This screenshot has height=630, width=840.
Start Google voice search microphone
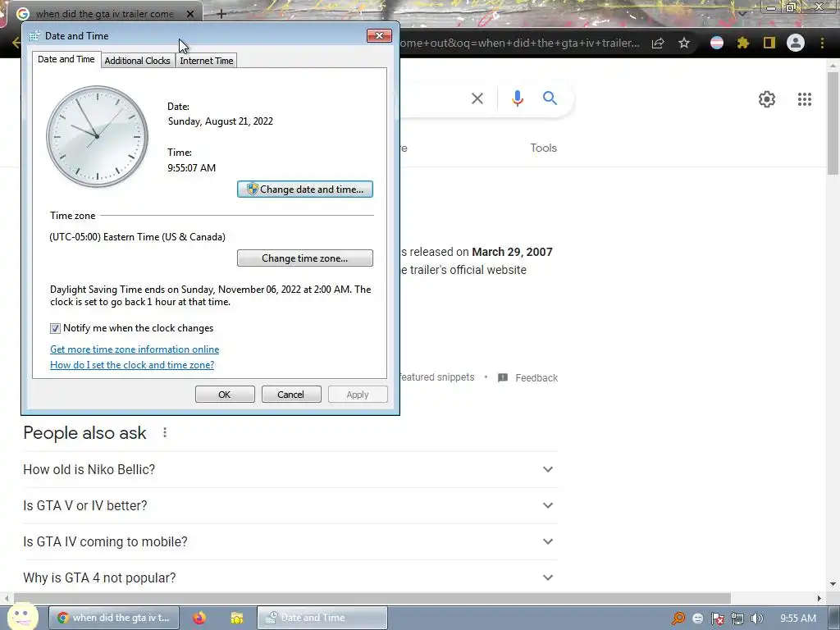517,98
